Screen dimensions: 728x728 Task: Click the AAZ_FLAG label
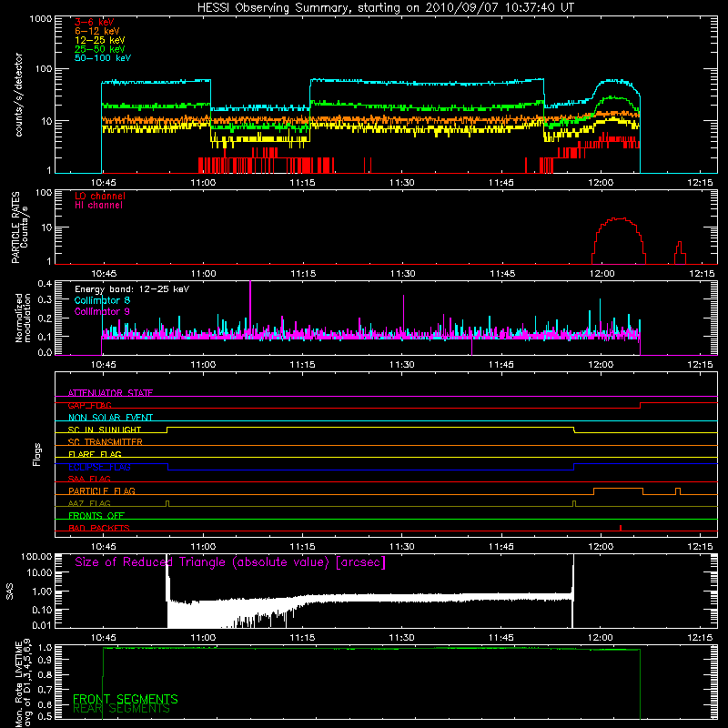(x=89, y=503)
